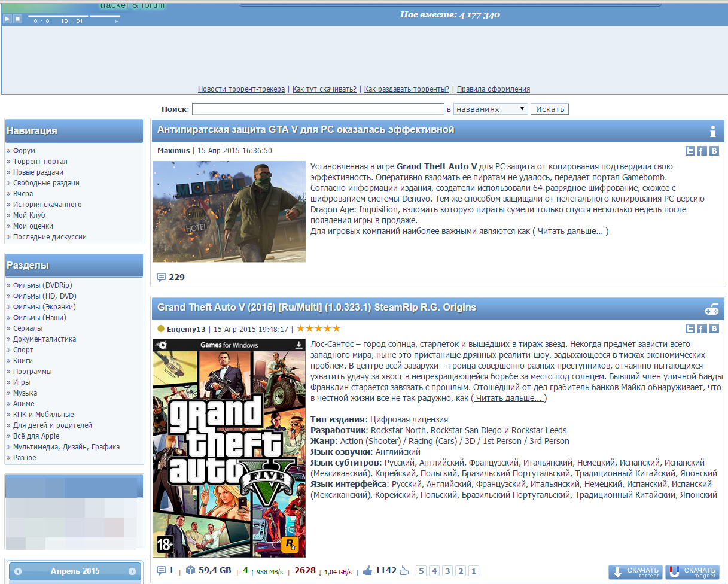Viewport: 728px width, 584px height.
Task: Click the Искать search button
Action: (x=550, y=109)
